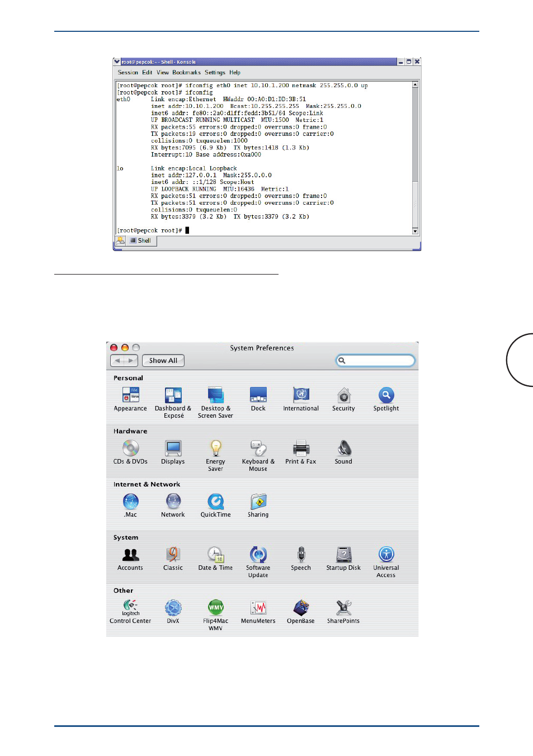Select the Shell tab in Konsole

141,240
